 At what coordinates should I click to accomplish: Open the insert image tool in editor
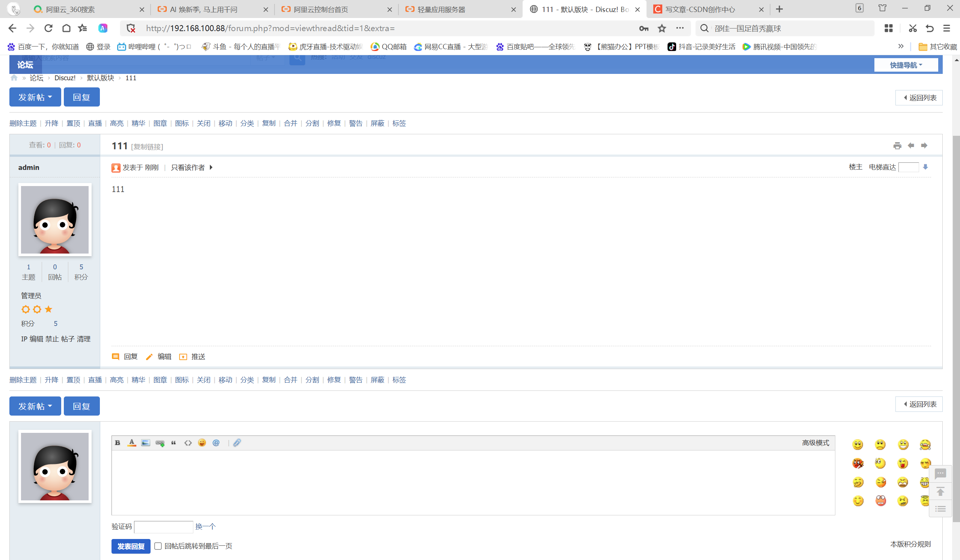(x=146, y=443)
